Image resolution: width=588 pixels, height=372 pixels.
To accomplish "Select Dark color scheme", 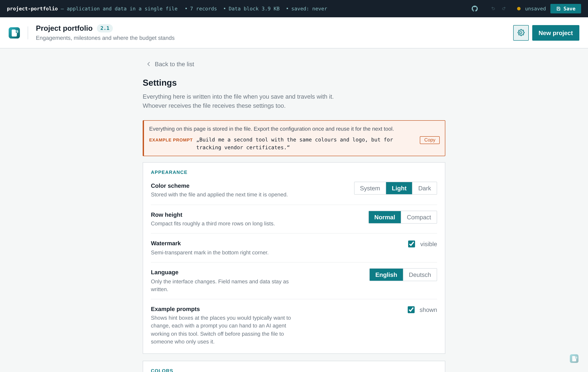I will click(x=424, y=188).
